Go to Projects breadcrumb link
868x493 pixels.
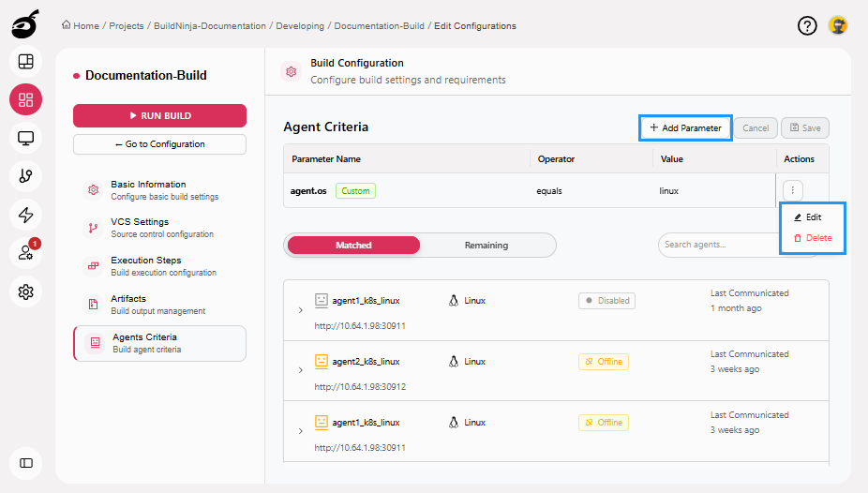[x=127, y=26]
